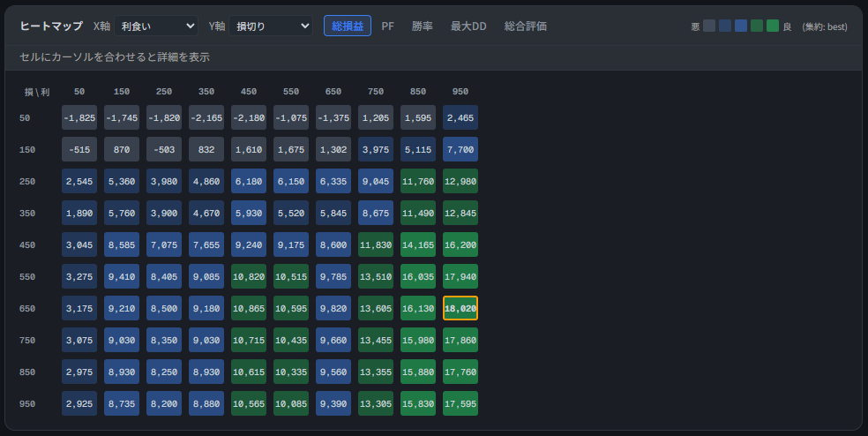Viewport: 868px width, 436px height.
Task: Click the 17,760 heatmap cell
Action: (x=460, y=372)
